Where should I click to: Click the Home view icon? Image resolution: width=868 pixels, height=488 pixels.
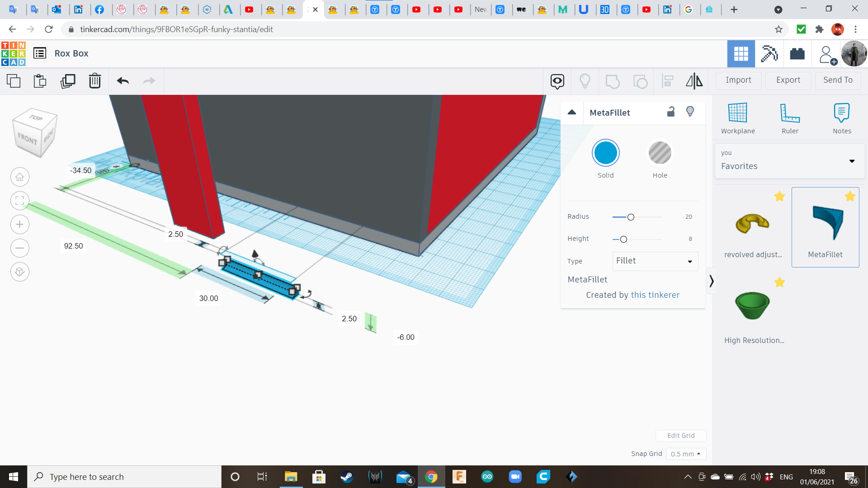[20, 177]
